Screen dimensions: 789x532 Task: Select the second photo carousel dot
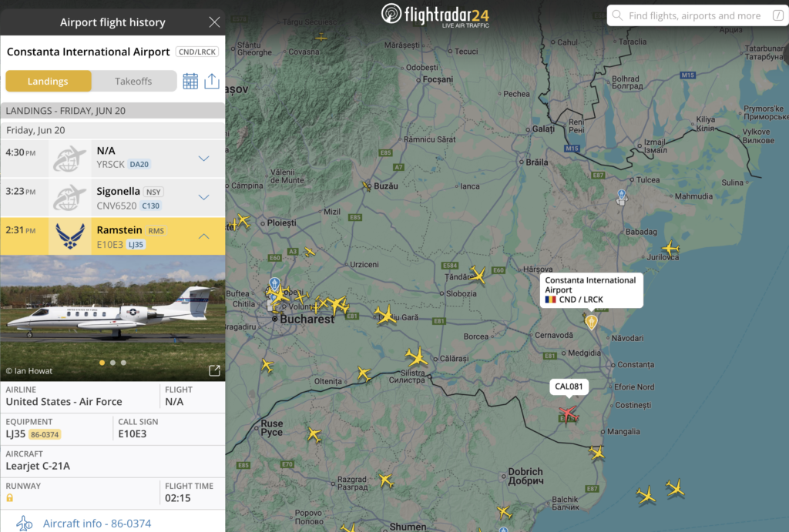coord(112,363)
